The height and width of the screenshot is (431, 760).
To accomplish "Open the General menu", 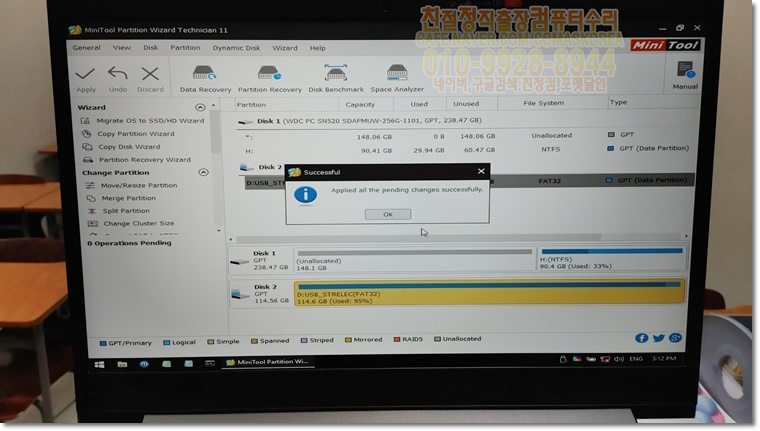I will point(86,48).
